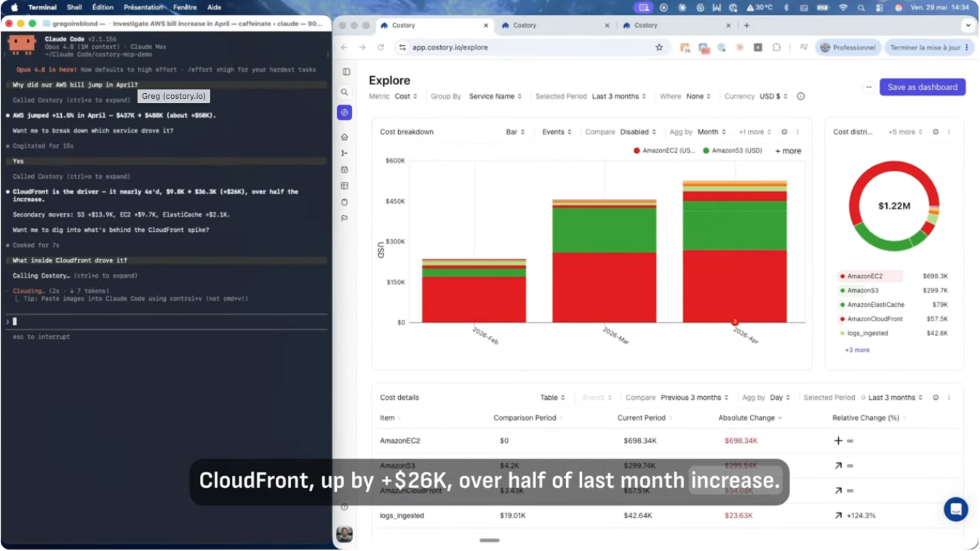Open the Agg by Month dropdown

712,132
